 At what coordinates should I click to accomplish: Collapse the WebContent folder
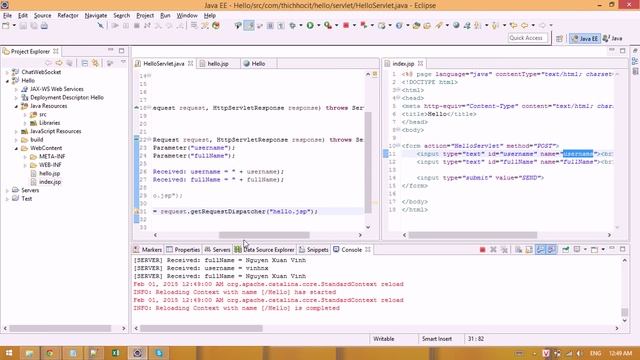tap(16, 149)
